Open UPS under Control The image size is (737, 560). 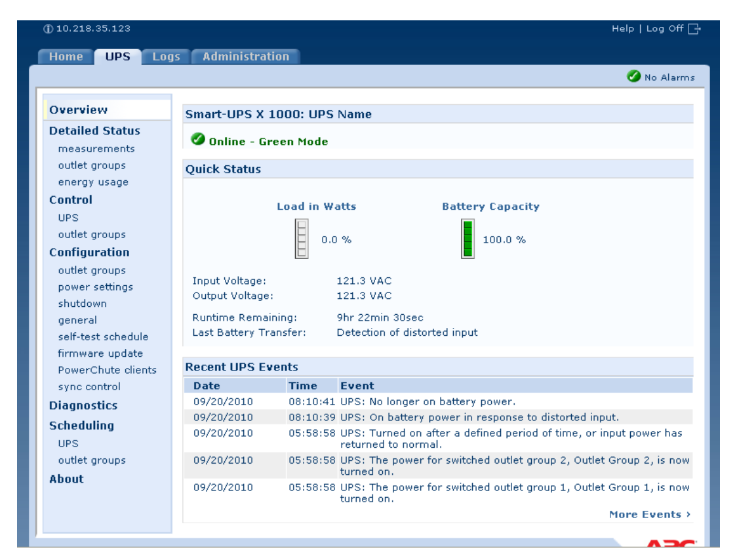(68, 218)
